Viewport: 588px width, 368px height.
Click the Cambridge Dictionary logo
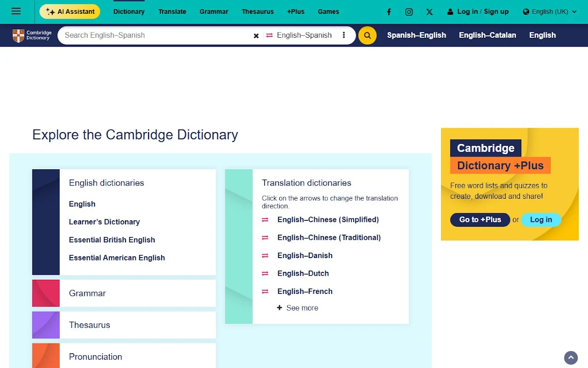(32, 35)
